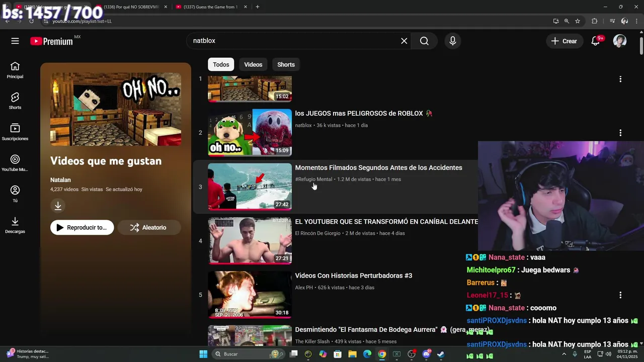Start voice search with the microphone
644x362 pixels.
[453, 41]
